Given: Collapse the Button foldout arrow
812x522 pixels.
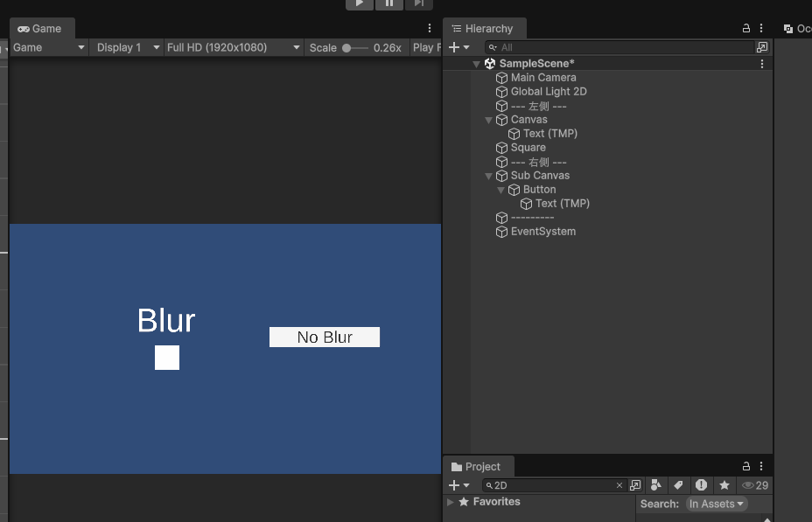Looking at the screenshot, I should 500,190.
